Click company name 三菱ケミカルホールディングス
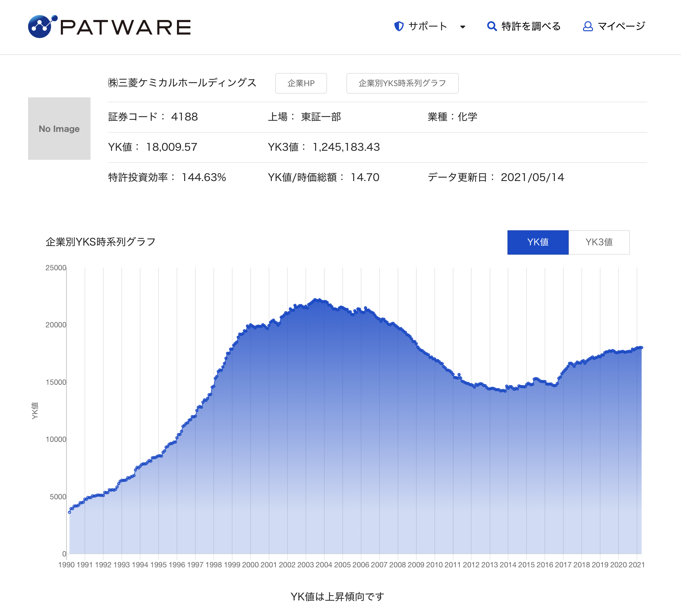This screenshot has height=616, width=681. [182, 83]
